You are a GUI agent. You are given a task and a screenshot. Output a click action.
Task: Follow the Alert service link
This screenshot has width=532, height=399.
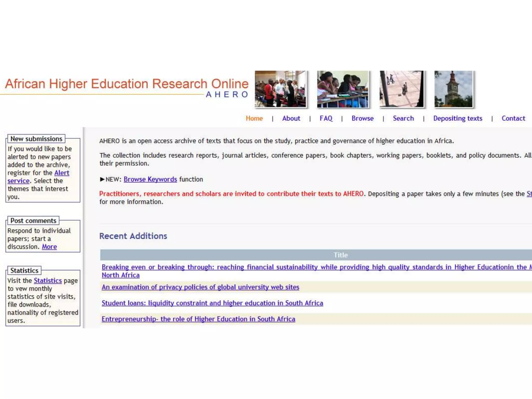62,173
